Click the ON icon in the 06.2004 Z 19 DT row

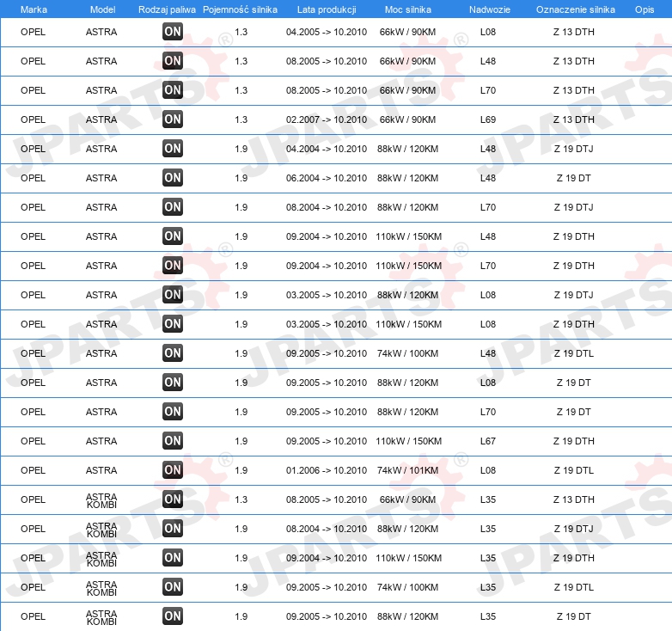click(x=173, y=177)
